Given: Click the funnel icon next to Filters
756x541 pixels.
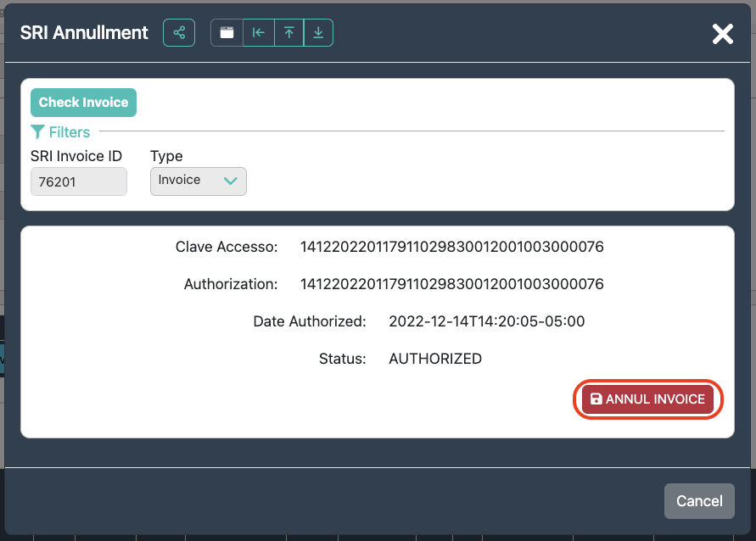Looking at the screenshot, I should tap(37, 131).
